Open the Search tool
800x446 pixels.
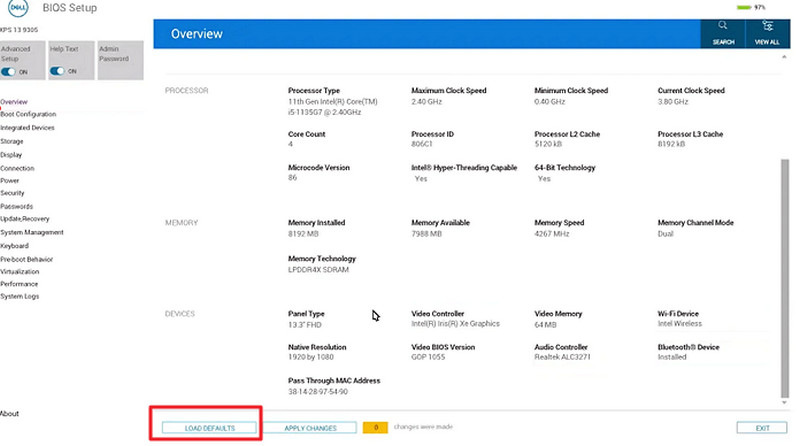pos(723,33)
